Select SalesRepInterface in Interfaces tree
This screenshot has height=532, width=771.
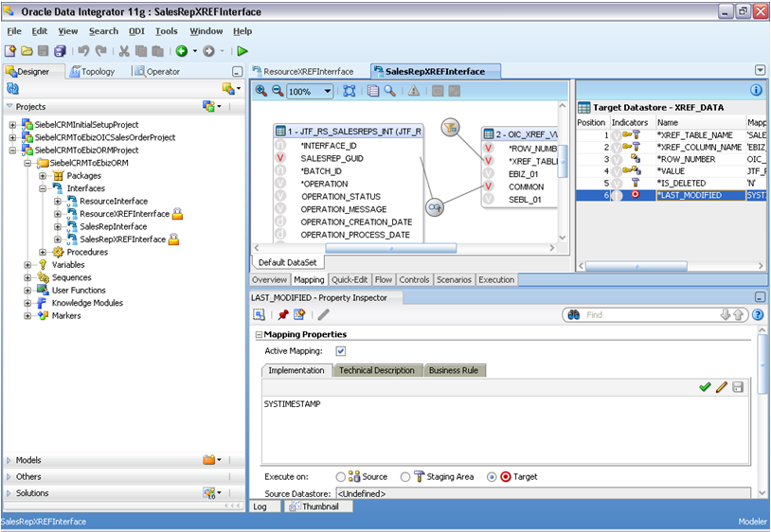click(113, 226)
